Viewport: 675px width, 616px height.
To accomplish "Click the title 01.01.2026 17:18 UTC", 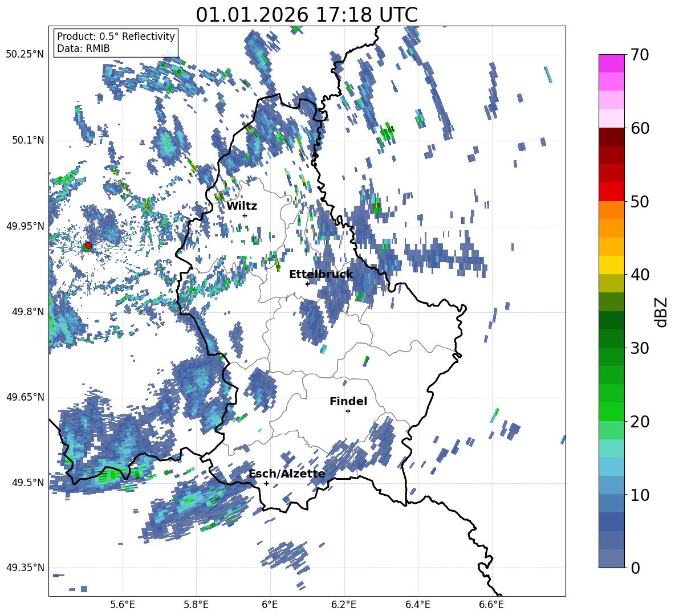I will (307, 15).
